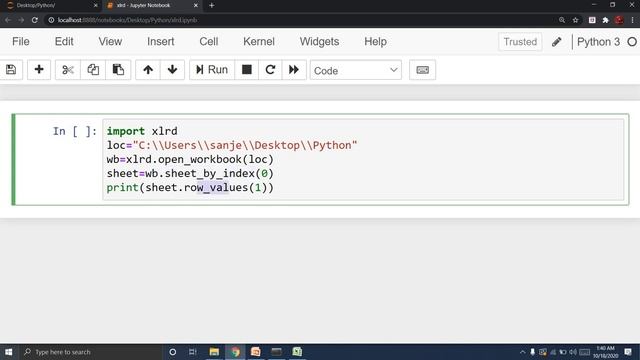Open Excel from the taskbar
The image size is (640, 360).
[297, 352]
